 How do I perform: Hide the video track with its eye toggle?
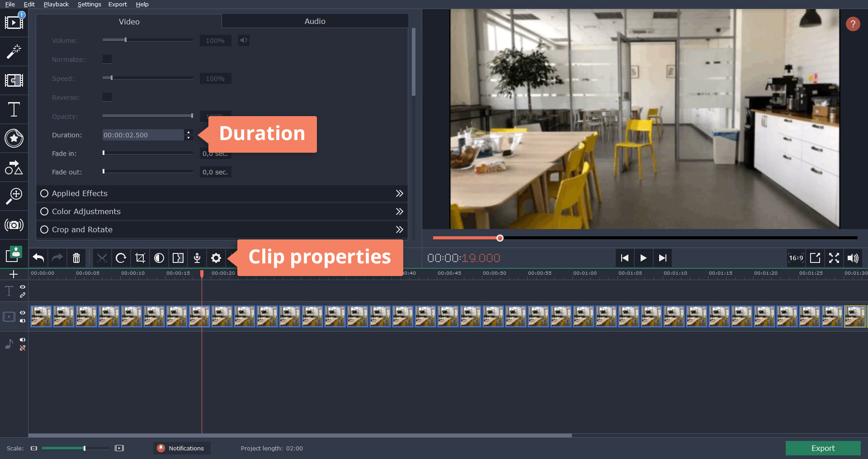pos(23,313)
